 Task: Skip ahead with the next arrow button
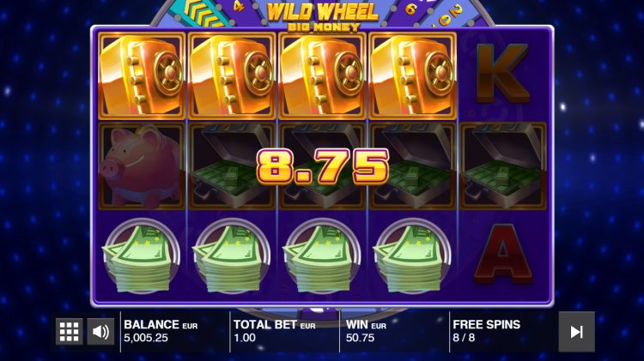576,332
